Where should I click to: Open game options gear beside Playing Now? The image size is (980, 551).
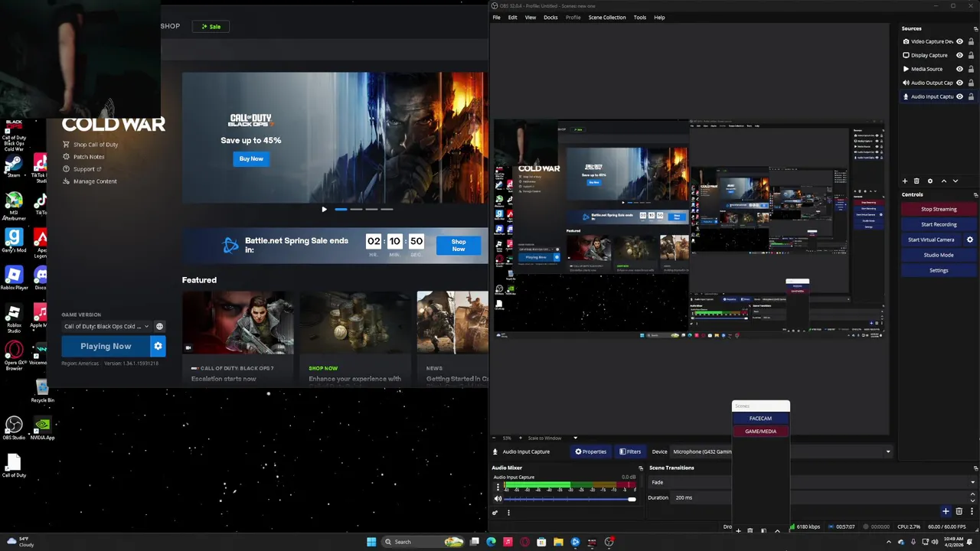(158, 346)
